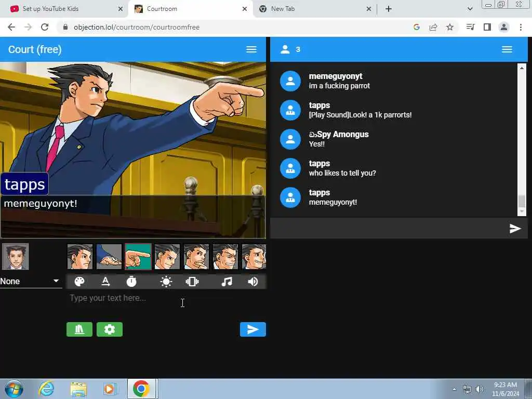Open Windows Media Player in taskbar
Viewport: 532px width, 399px height.
109,389
